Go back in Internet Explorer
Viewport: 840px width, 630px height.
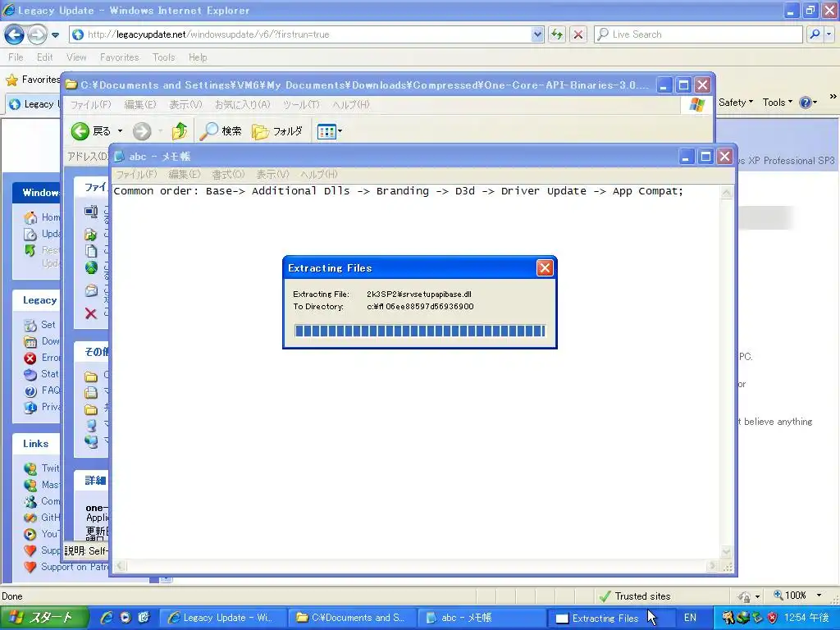(x=15, y=34)
